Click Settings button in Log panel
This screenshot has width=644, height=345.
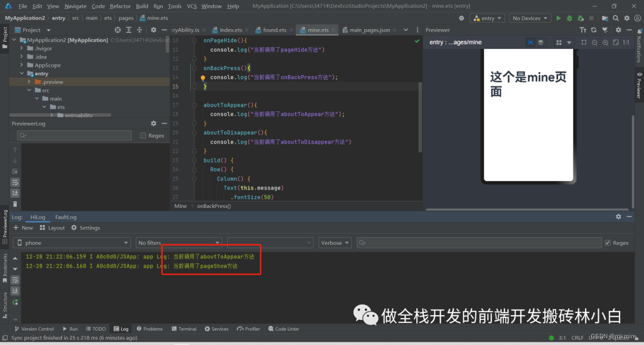tap(85, 228)
